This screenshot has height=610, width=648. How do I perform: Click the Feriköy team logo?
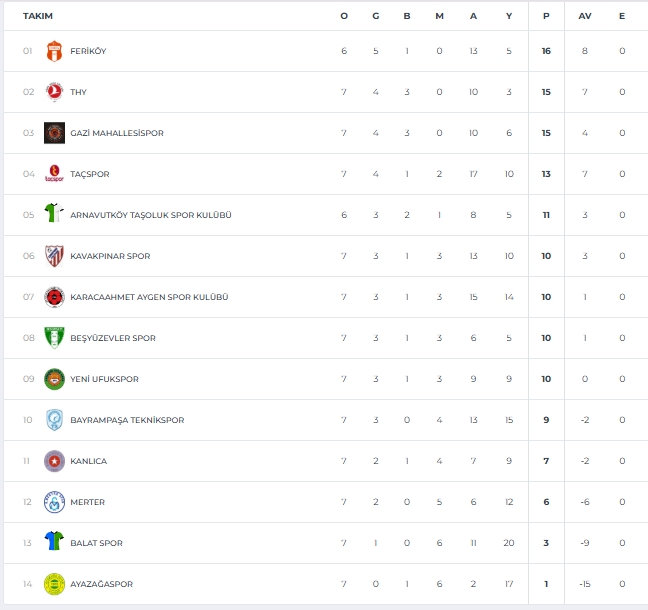pyautogui.click(x=54, y=51)
